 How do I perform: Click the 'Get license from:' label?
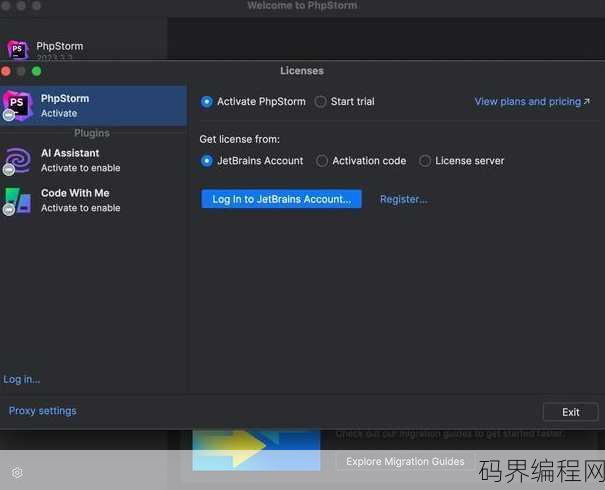(x=240, y=139)
